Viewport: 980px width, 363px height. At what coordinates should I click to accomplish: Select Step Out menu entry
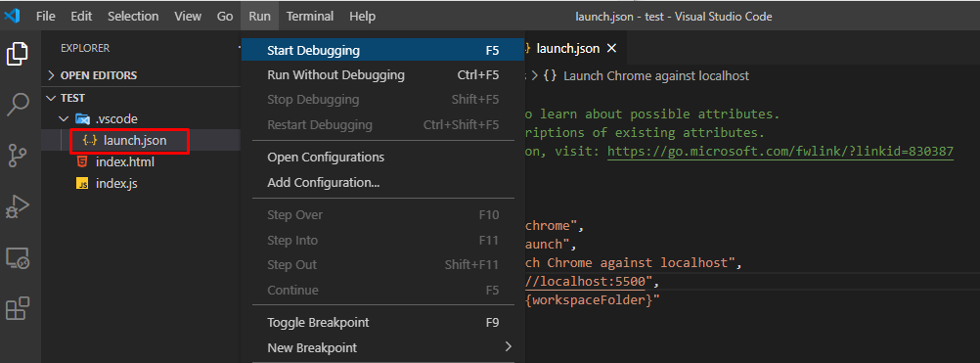coord(383,264)
